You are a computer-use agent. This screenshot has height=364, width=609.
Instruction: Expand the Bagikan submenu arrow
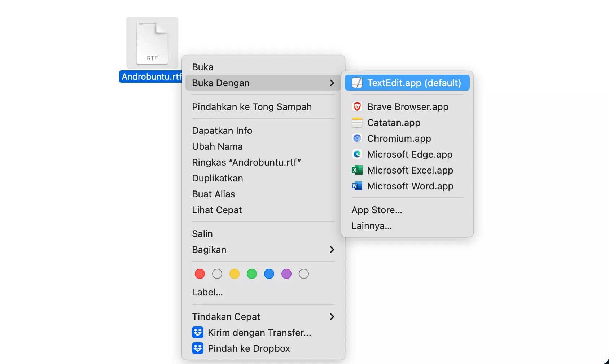332,249
